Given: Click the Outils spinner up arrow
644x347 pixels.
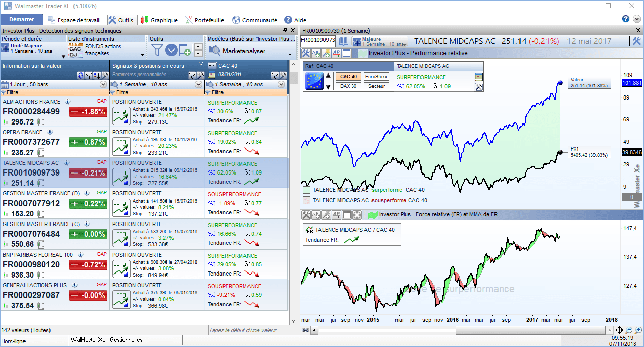Looking at the screenshot, I should coord(198,46).
